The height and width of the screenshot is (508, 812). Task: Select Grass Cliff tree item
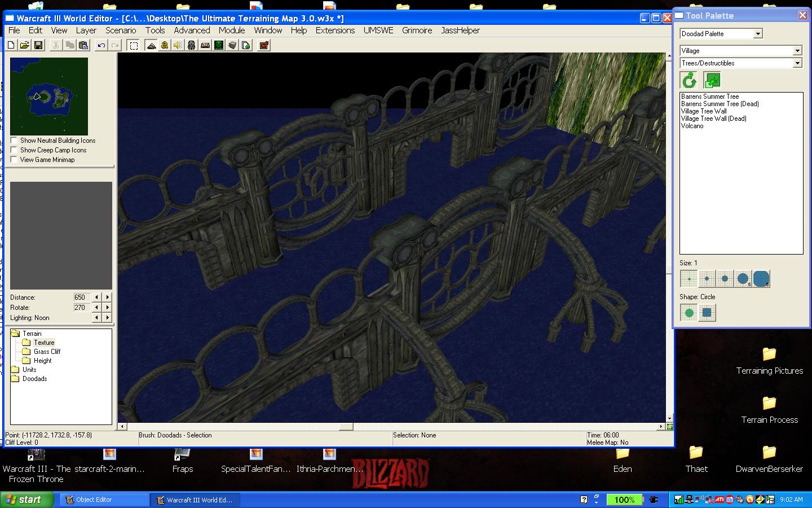pyautogui.click(x=47, y=352)
